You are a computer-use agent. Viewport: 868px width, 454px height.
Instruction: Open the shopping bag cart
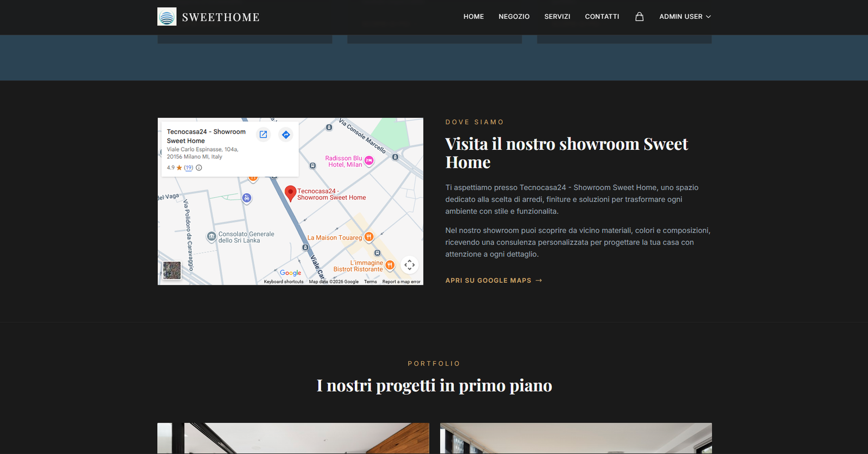[640, 17]
